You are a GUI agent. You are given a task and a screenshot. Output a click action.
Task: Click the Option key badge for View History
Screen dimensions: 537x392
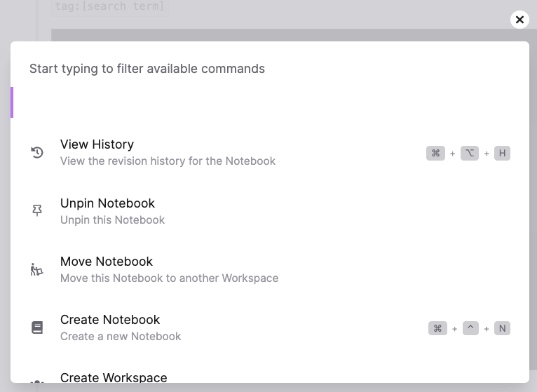tap(469, 153)
